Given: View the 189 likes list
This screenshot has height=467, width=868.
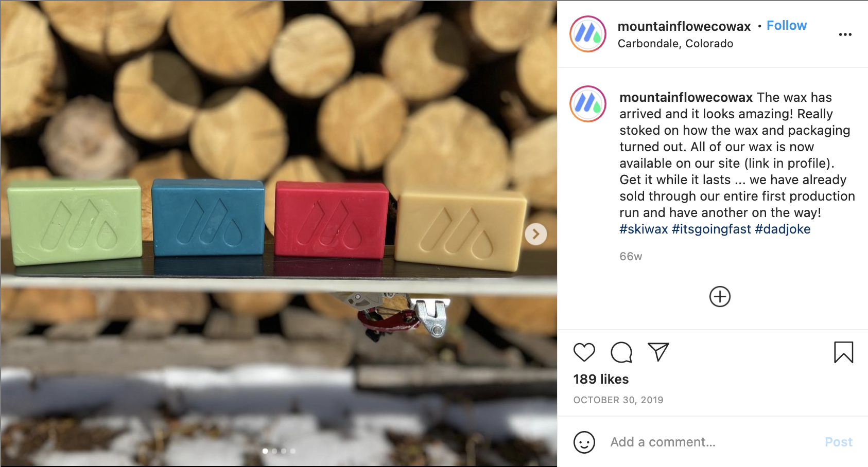Looking at the screenshot, I should pos(601,379).
